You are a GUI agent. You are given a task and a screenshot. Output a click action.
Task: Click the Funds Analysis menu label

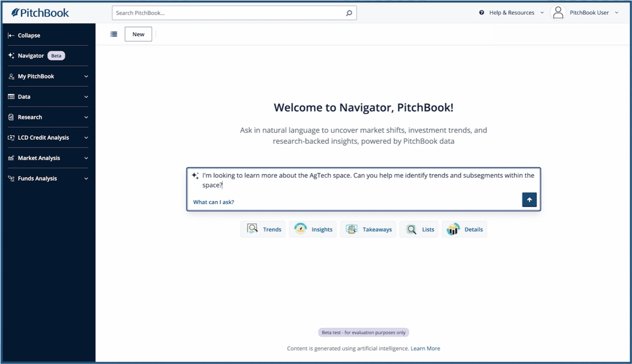[x=37, y=178]
